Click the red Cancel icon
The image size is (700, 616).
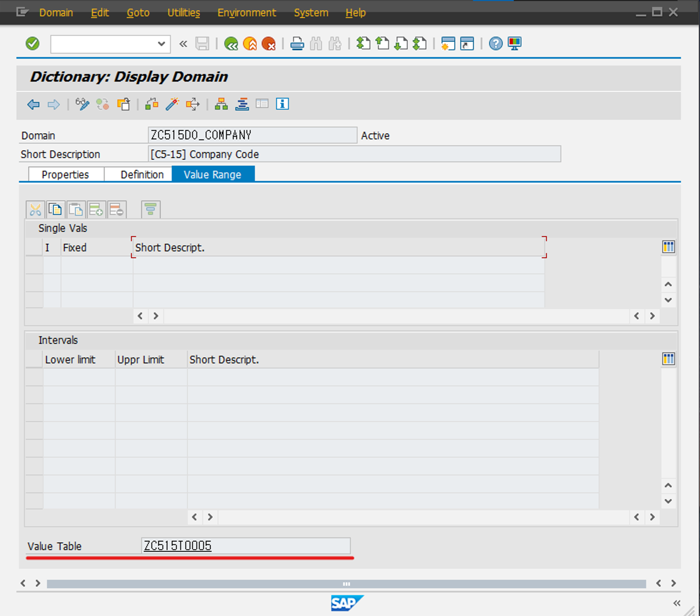coord(269,44)
